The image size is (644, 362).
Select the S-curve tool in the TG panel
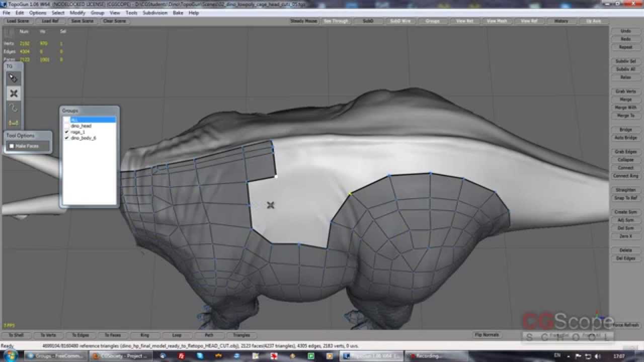click(x=14, y=108)
